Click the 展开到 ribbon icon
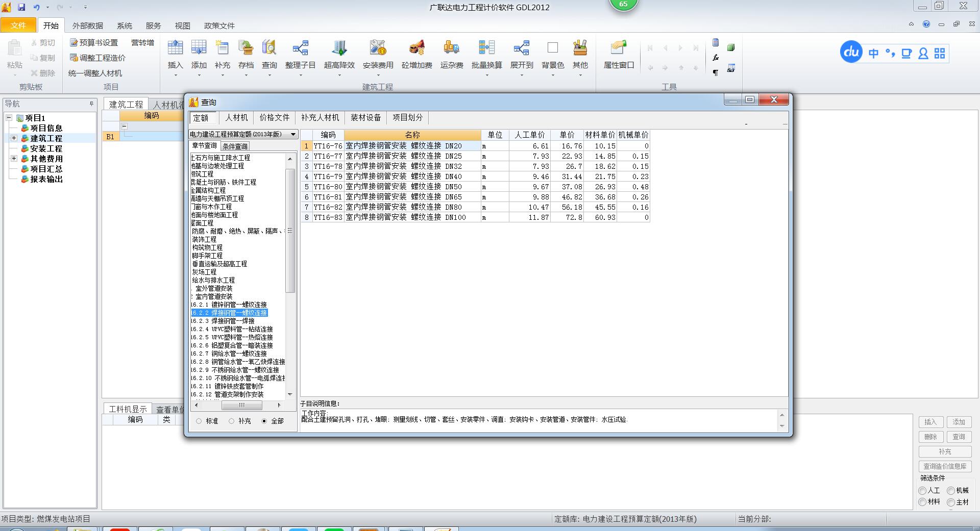980x531 pixels. [521, 48]
